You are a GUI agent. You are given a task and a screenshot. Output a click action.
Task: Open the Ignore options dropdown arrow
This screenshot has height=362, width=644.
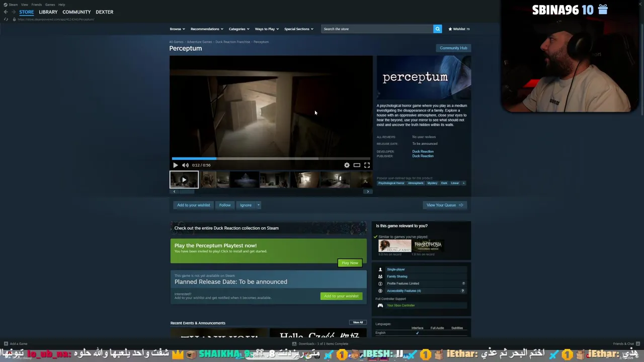258,205
